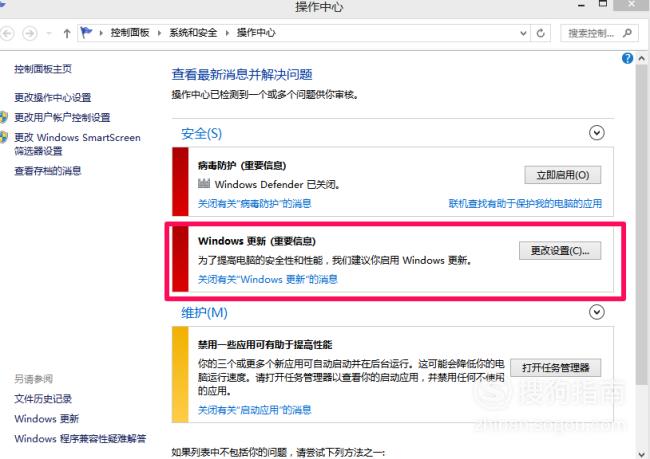Open 更改 Windows SmartScreen 筛选器设置 link
The image size is (650, 459).
tap(77, 144)
